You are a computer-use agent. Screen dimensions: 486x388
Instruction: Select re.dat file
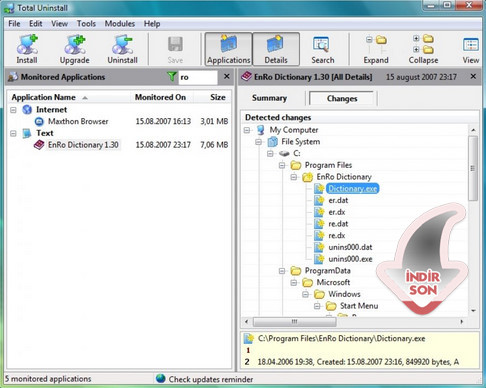click(x=338, y=224)
